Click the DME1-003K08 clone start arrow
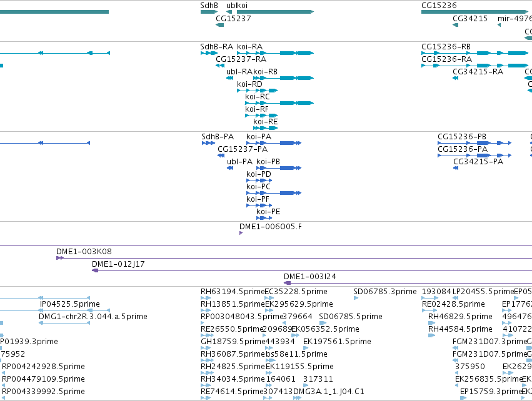This screenshot has height=401, width=532. tap(60, 258)
